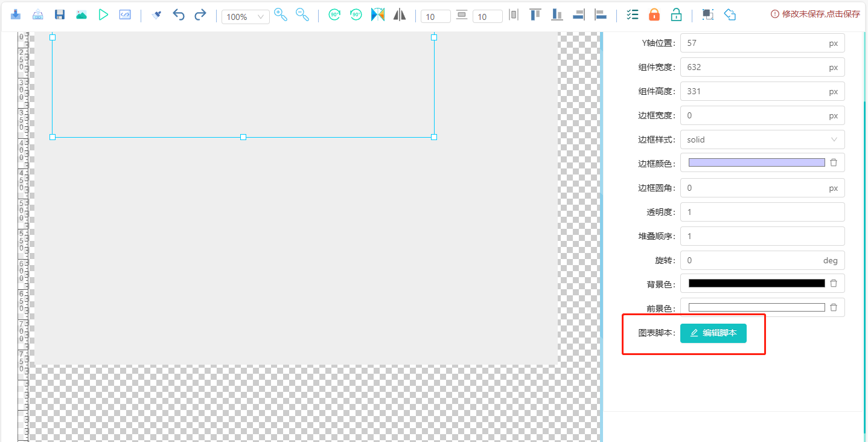Run preview with the play icon
The image size is (868, 442).
(x=103, y=14)
